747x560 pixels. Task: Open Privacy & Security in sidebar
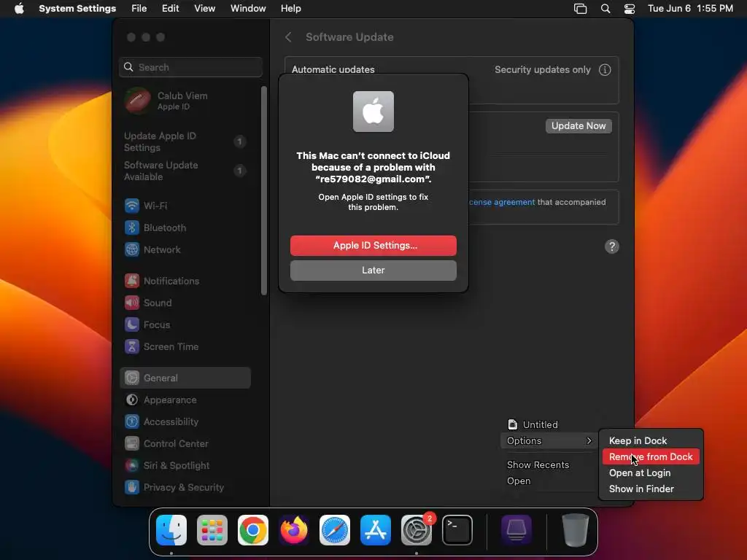185,488
